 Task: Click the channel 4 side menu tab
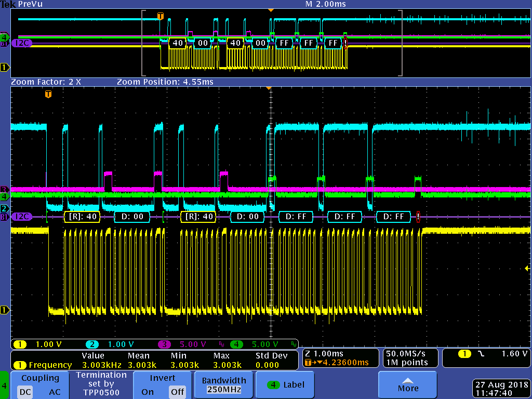click(x=4, y=385)
